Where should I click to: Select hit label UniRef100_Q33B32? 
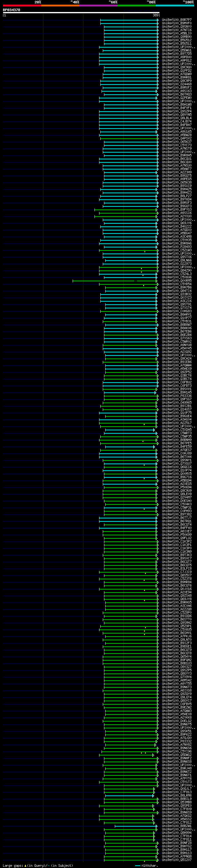[x=177, y=294]
